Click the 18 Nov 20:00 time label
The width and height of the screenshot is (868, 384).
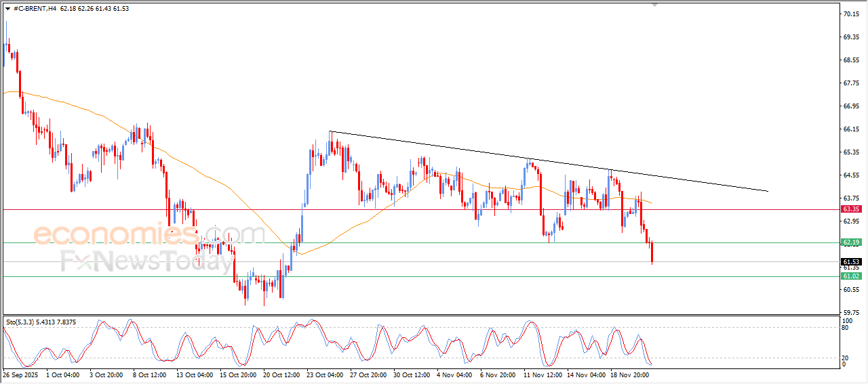629,374
